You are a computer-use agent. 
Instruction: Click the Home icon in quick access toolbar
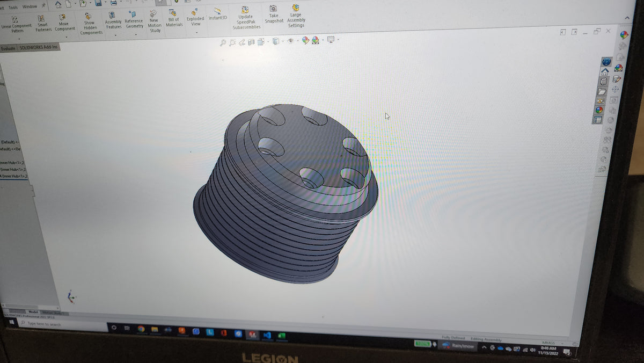tap(58, 5)
